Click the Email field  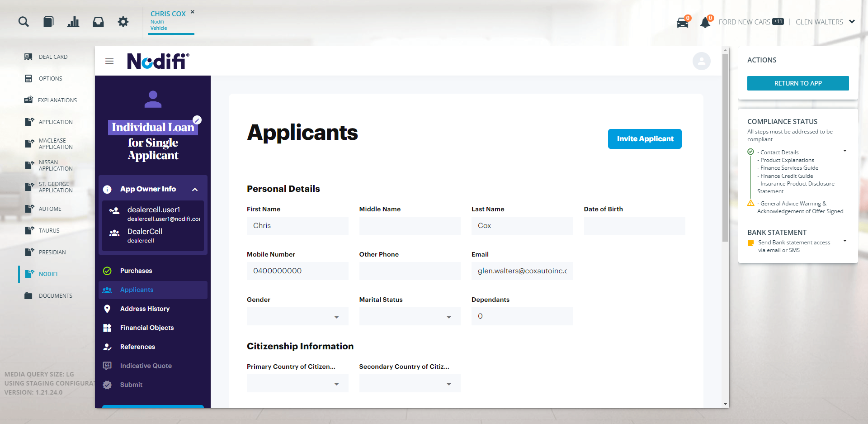click(x=522, y=271)
